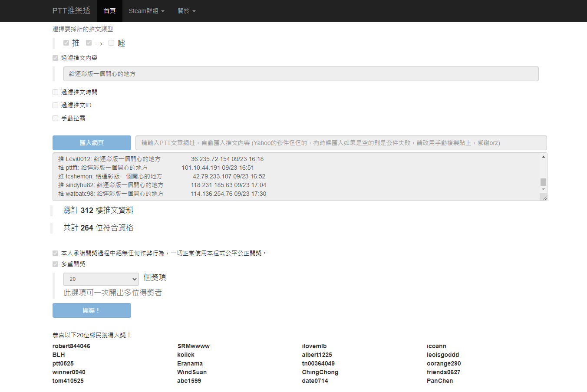Click up arrow of comments textarea scrollbar
587x392 pixels.
(543, 157)
